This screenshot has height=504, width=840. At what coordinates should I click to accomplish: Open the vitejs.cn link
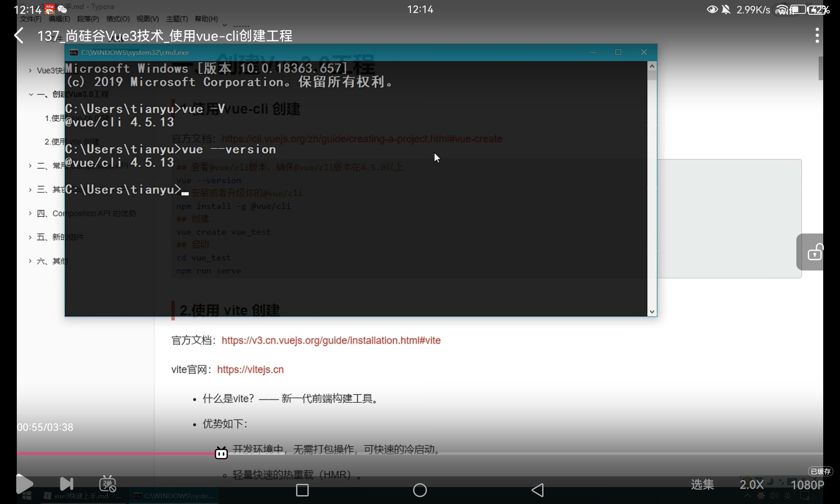pyautogui.click(x=250, y=370)
